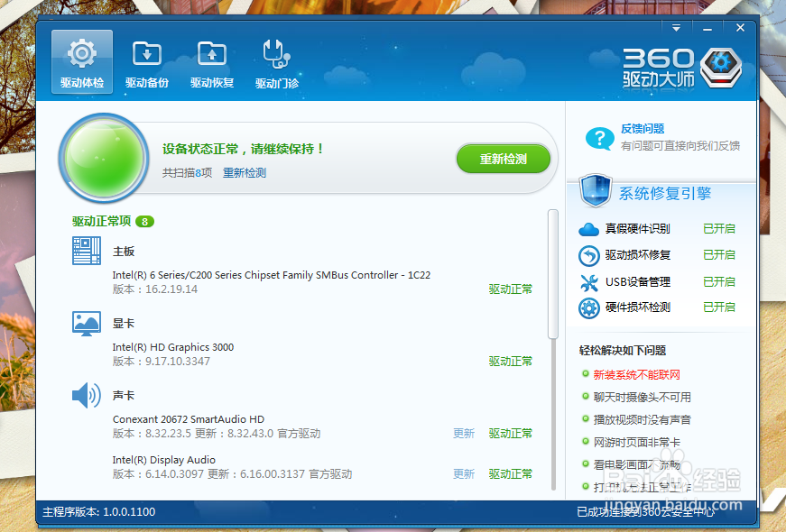
Task: Click the 驱动正常项 count badge 8
Action: (x=145, y=222)
